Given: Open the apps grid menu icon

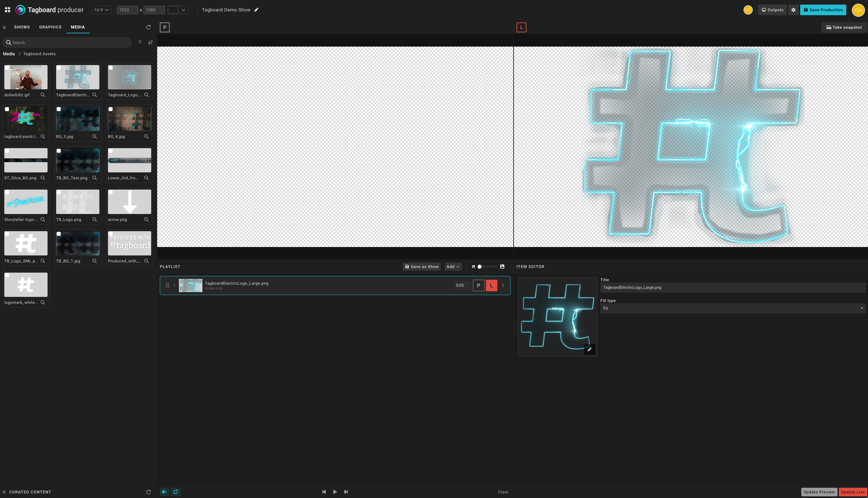Looking at the screenshot, I should coord(8,10).
